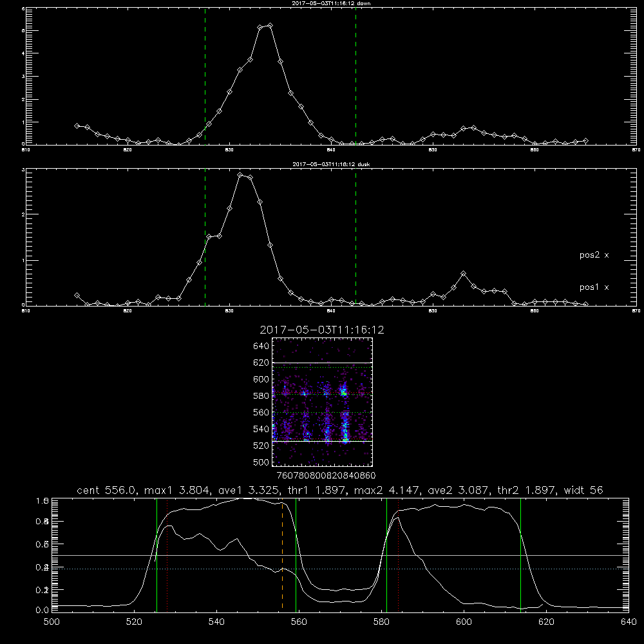Select the 'pos1 x' label
Image resolution: width=644 pixels, height=644 pixels.
tap(594, 287)
